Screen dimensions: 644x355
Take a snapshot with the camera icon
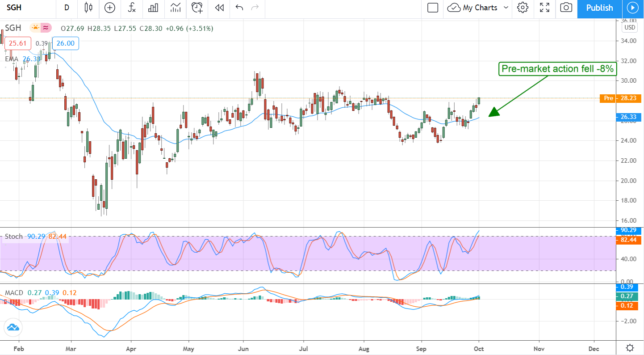click(566, 8)
